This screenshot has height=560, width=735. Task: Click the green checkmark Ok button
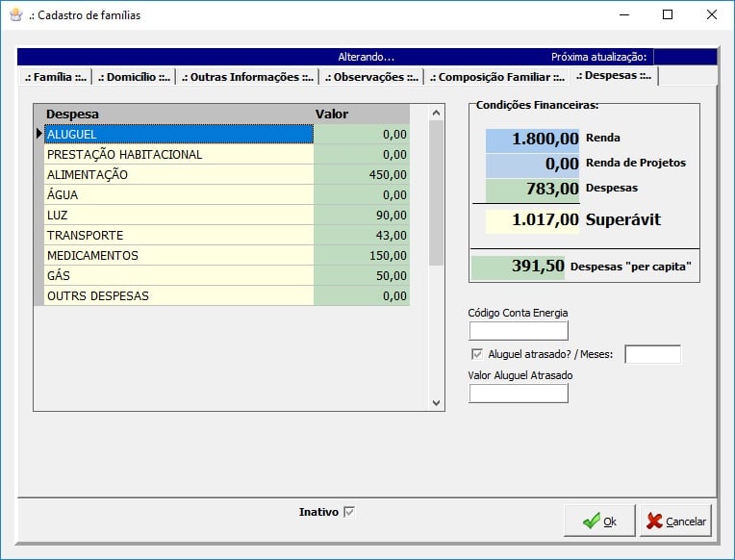coord(599,521)
